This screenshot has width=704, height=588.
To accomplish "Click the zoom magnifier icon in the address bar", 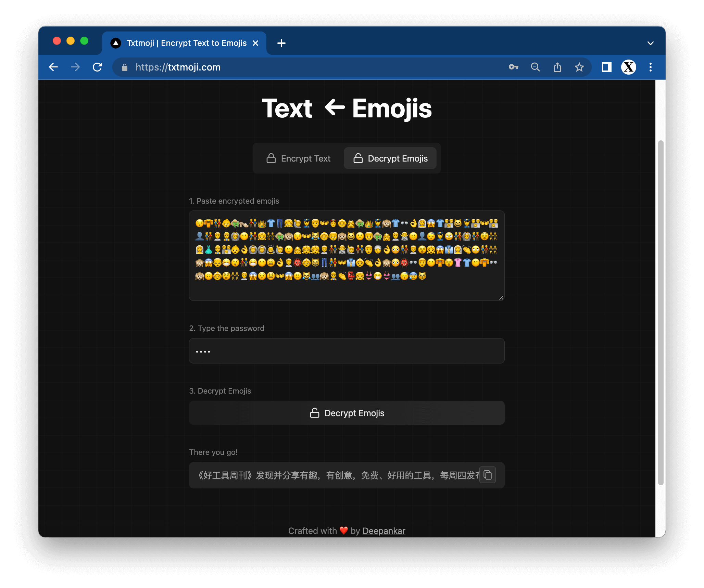I will (x=535, y=67).
